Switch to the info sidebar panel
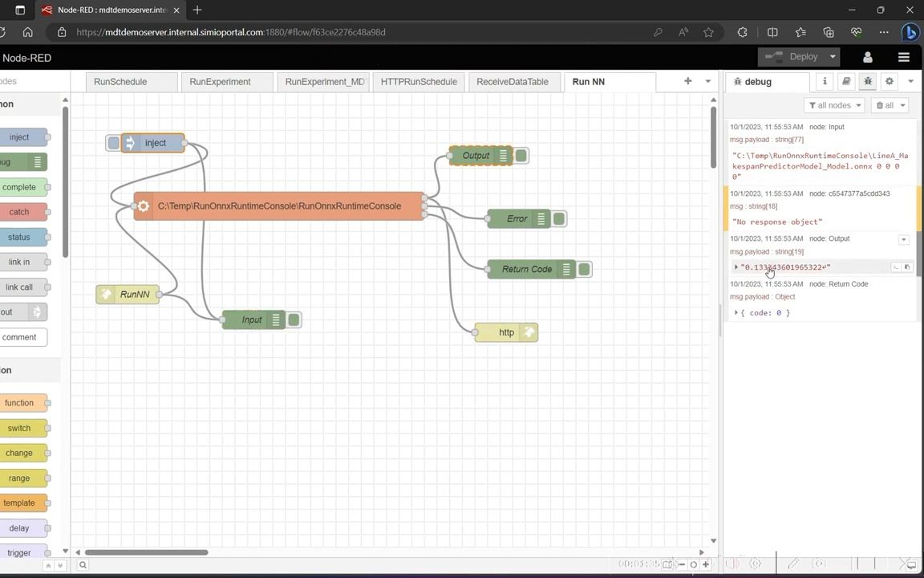The image size is (924, 578). tap(825, 81)
